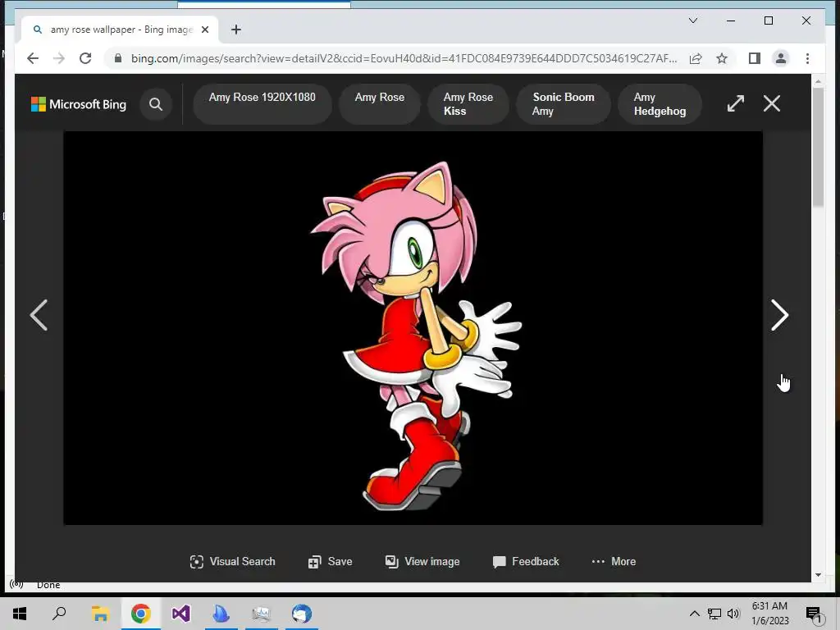Show hidden system tray icons
840x630 pixels.
coord(694,614)
